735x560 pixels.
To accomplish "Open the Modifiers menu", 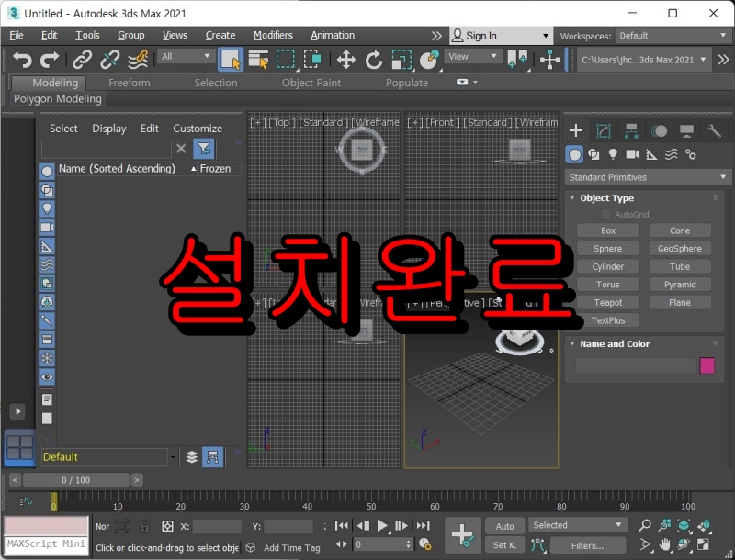I will (x=273, y=35).
